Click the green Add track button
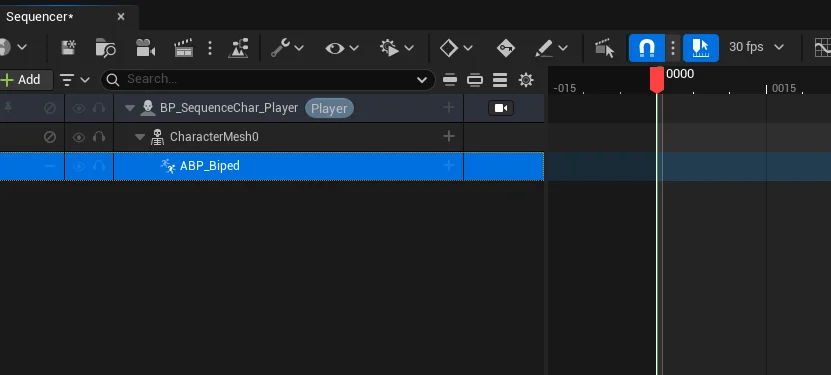Screen dimensions: 831x375 tap(25, 80)
